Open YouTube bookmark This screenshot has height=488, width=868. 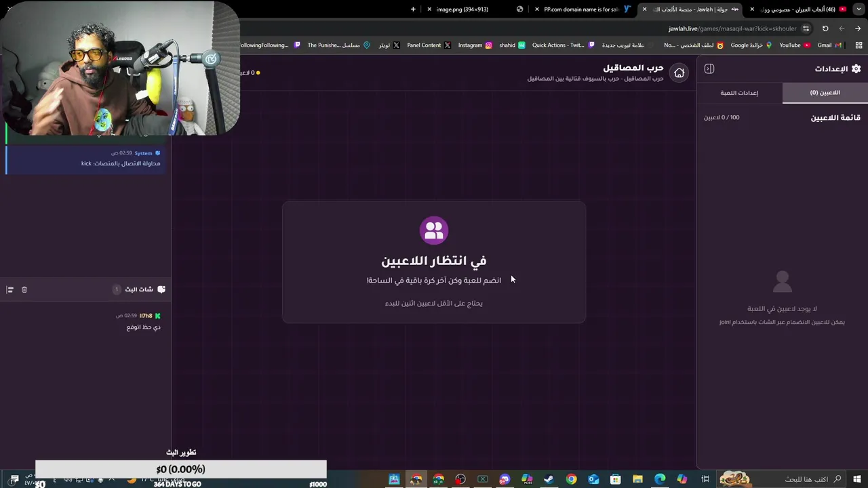click(795, 45)
